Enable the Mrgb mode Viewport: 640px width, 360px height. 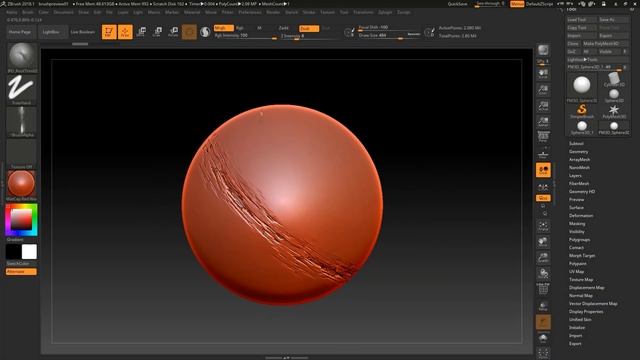(223, 28)
